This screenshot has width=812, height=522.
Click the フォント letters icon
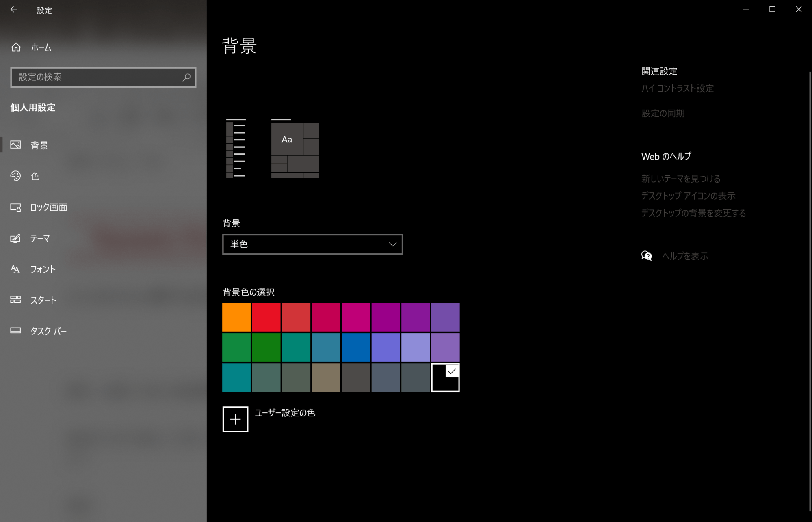[x=15, y=269]
